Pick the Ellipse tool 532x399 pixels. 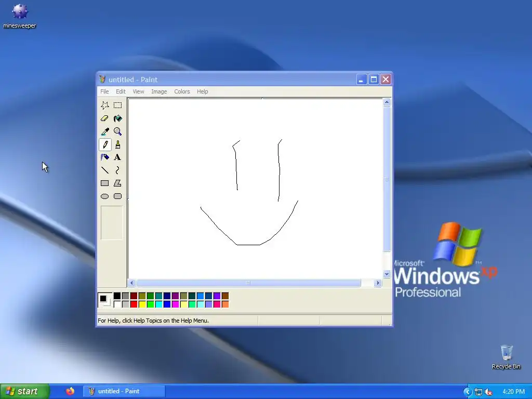105,196
